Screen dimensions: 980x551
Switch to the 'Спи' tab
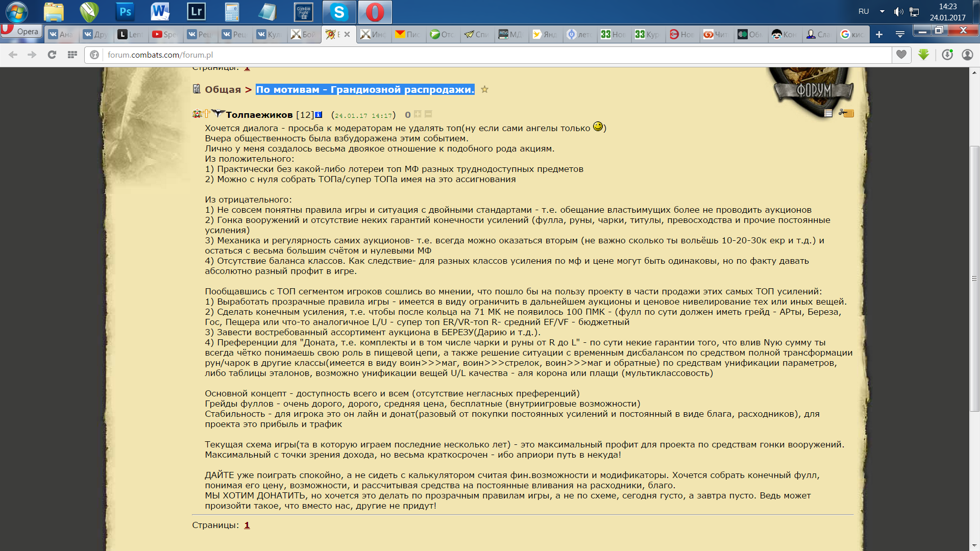(477, 34)
